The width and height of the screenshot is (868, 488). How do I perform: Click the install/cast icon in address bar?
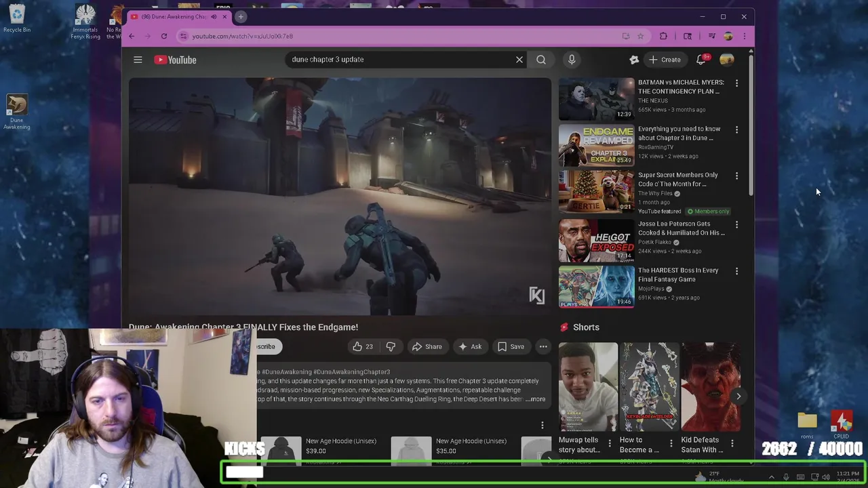tap(626, 36)
